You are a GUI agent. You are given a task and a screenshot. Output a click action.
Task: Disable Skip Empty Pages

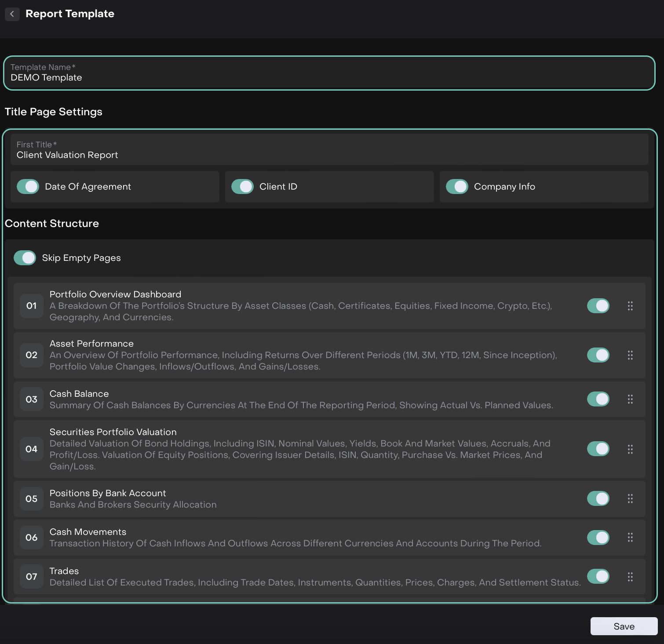[25, 258]
